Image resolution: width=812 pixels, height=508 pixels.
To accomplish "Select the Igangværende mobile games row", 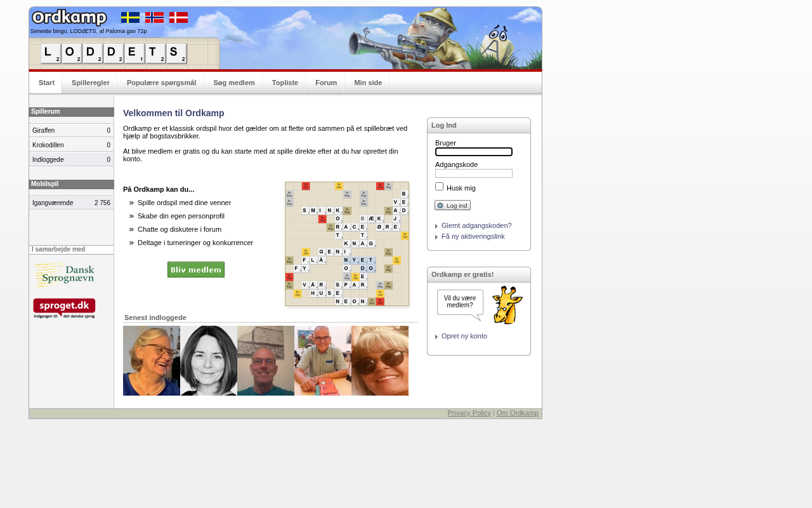I will point(71,203).
